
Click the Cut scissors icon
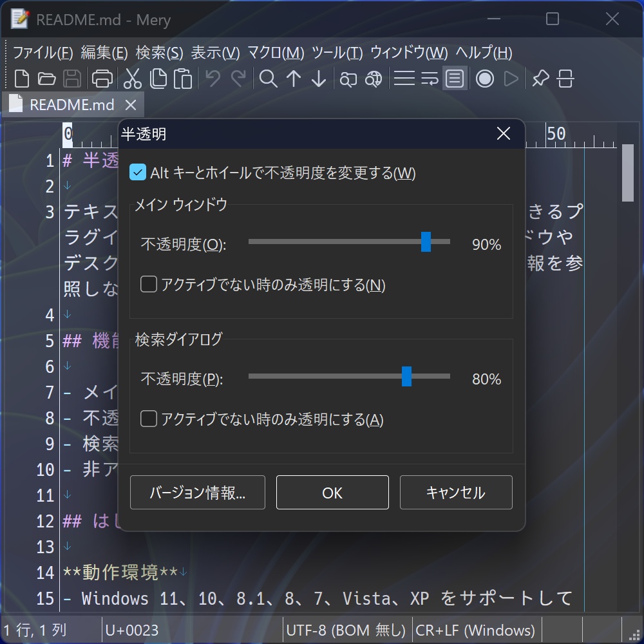pos(132,79)
